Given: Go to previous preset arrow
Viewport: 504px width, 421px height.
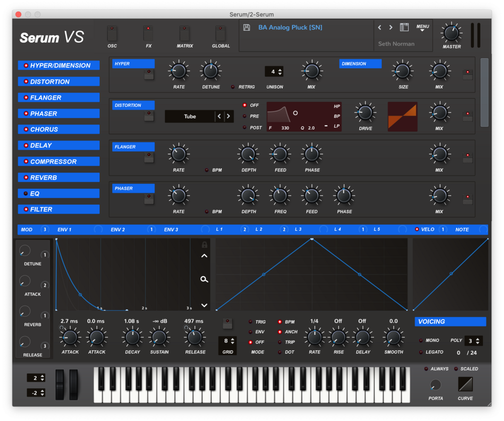Looking at the screenshot, I should [x=380, y=27].
